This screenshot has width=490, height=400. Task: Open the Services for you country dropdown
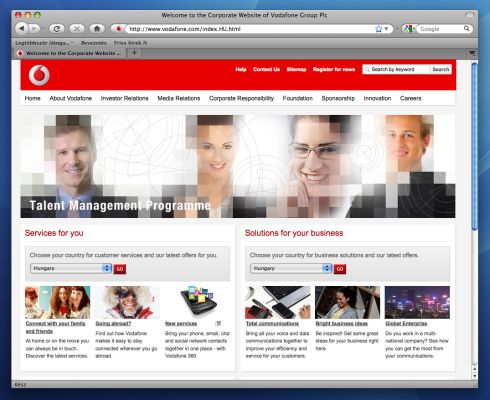pos(71,268)
